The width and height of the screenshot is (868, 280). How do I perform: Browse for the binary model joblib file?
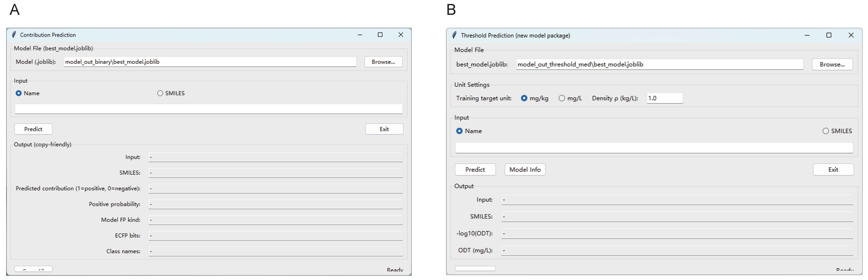point(383,62)
